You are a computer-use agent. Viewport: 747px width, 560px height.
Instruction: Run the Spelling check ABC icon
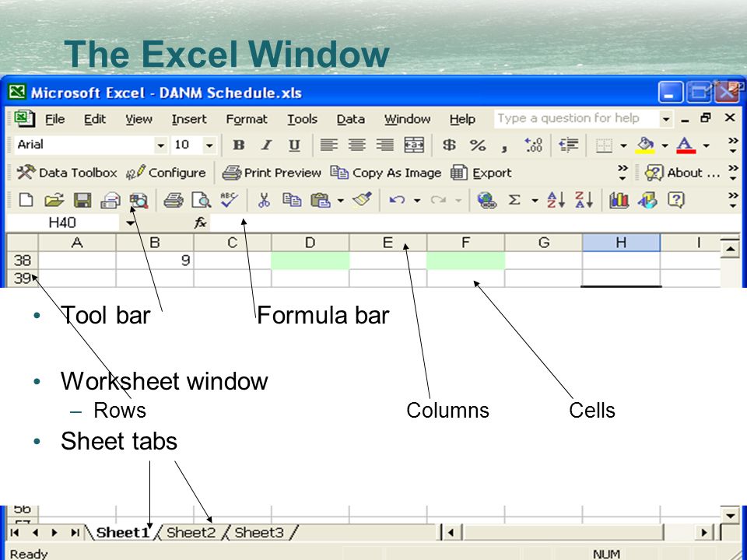229,200
